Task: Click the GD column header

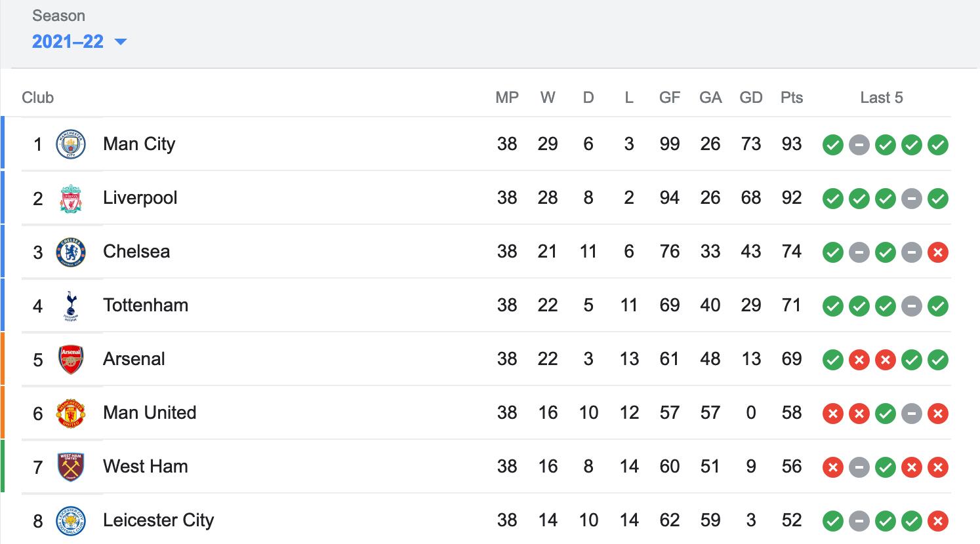Action: [x=751, y=98]
